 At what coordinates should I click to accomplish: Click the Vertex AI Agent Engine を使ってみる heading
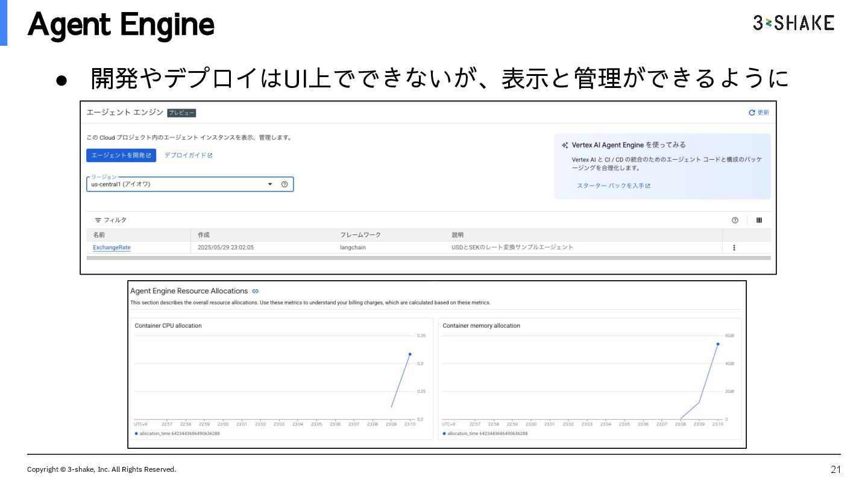click(629, 145)
